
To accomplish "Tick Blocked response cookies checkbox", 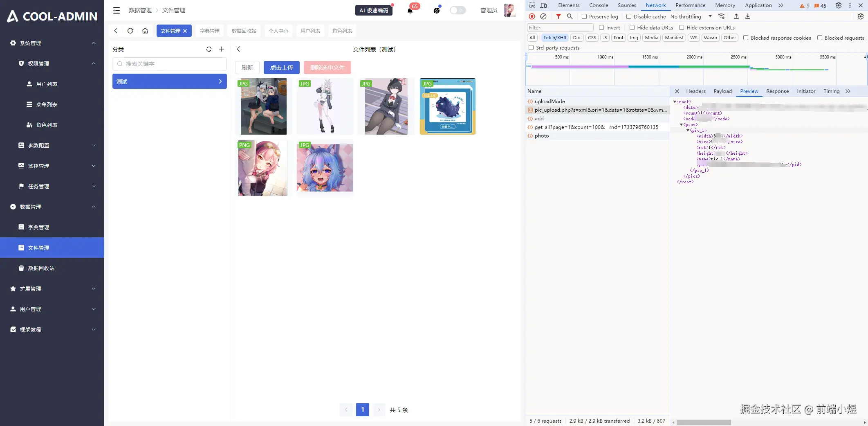I will point(746,38).
